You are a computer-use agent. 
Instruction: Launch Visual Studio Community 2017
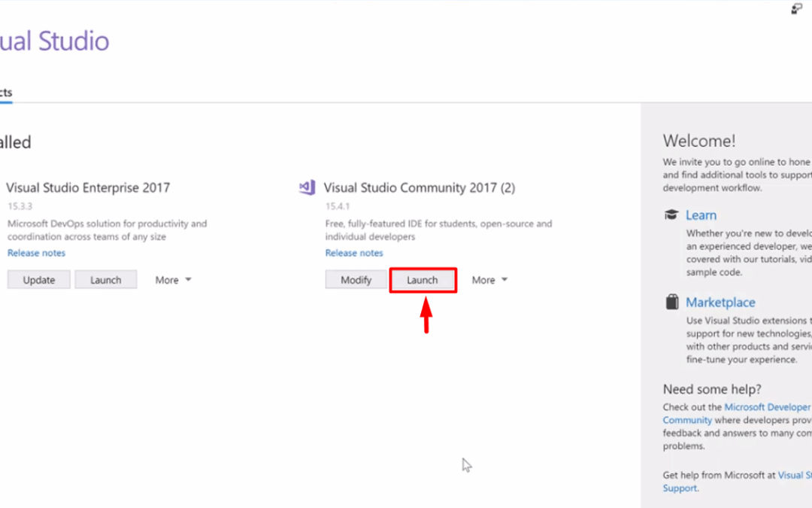coord(422,280)
